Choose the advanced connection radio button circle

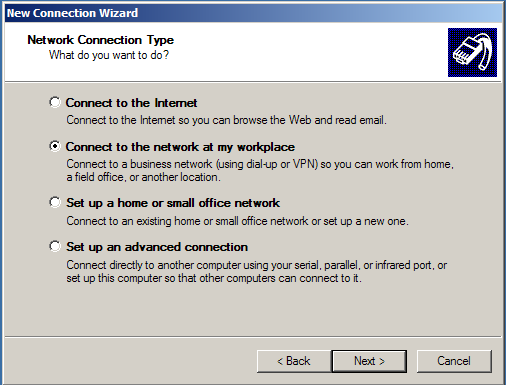tap(55, 246)
